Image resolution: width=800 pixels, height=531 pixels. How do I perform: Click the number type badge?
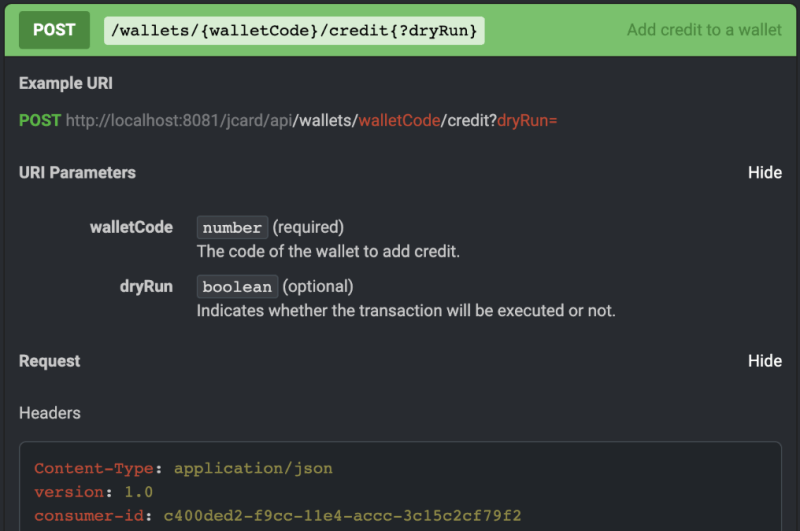tap(232, 227)
